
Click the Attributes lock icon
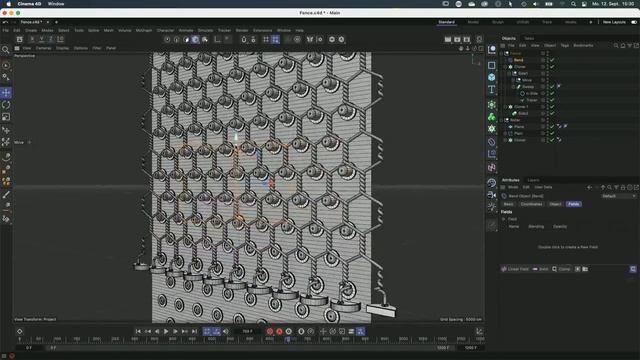[x=623, y=187]
